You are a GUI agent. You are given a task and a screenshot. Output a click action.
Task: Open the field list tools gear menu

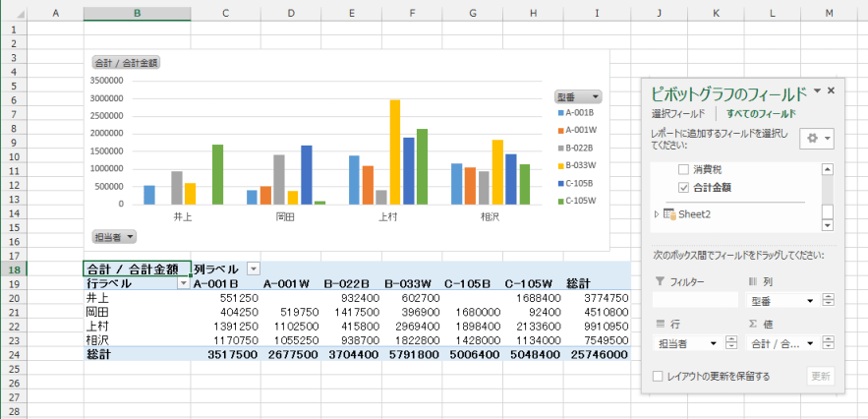pyautogui.click(x=817, y=138)
